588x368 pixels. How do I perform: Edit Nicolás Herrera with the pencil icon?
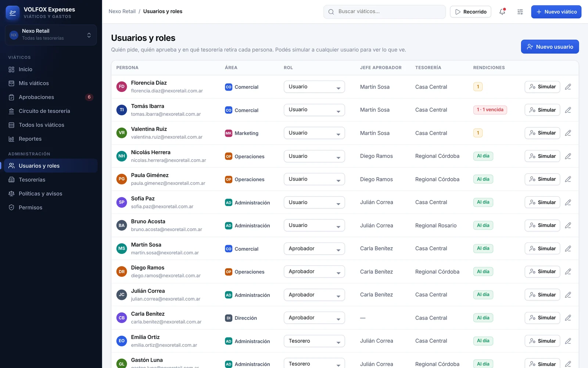[568, 156]
